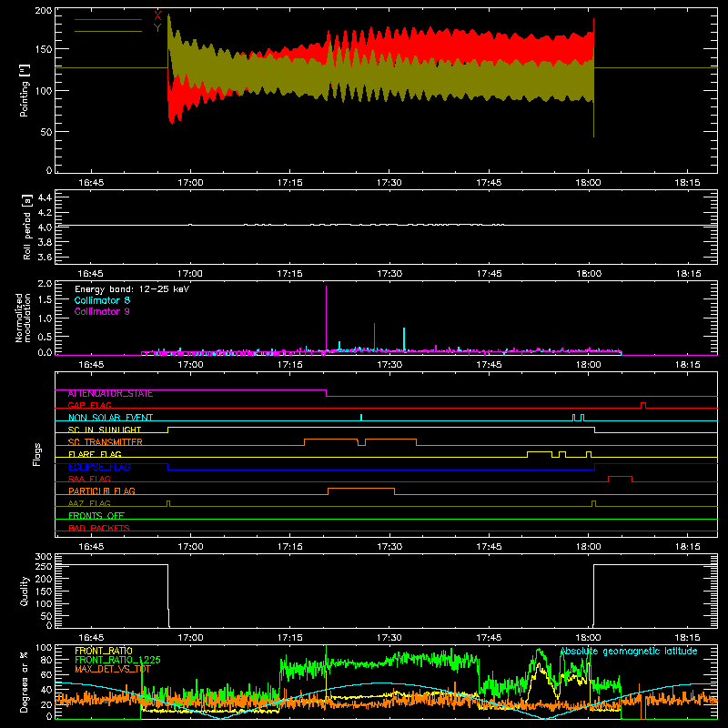Click the raised SAA_FLAG pulse after 18:00

click(620, 479)
